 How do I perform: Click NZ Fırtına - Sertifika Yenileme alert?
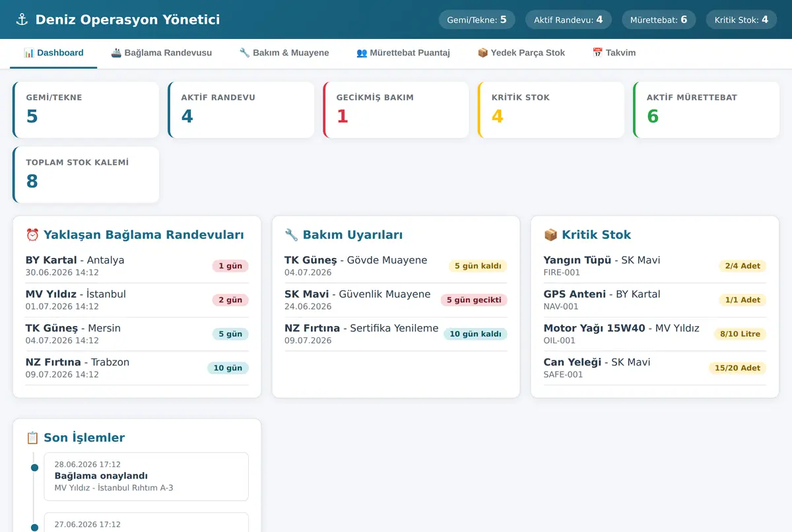point(396,334)
